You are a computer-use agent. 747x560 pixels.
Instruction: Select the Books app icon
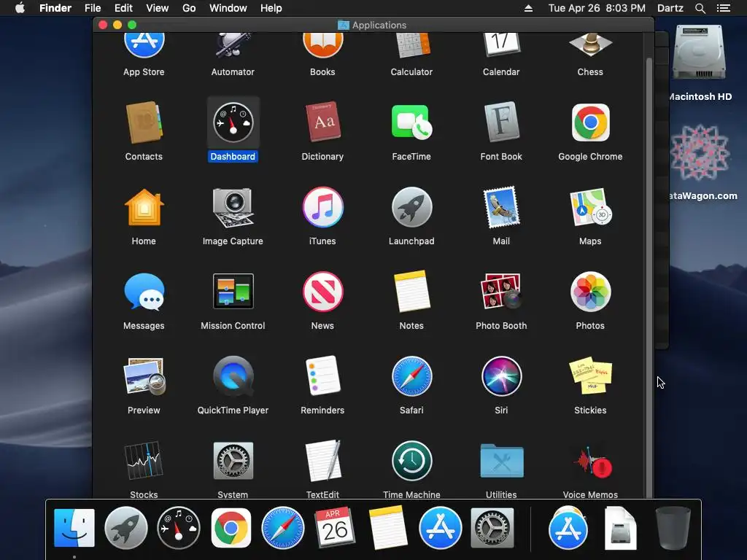click(322, 45)
